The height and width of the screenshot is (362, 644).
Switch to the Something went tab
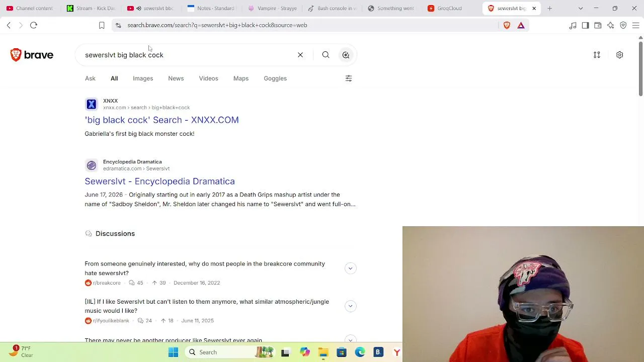click(392, 8)
